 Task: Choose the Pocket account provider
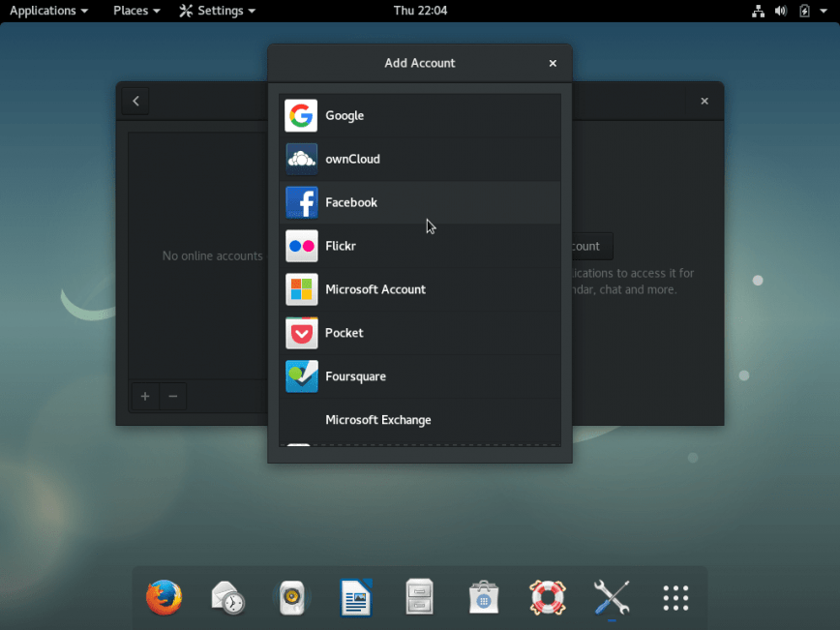(345, 334)
